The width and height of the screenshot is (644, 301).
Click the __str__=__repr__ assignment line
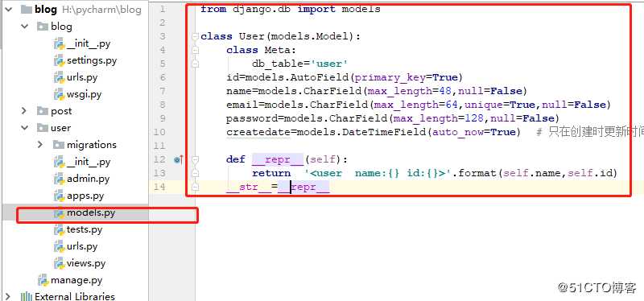click(x=278, y=188)
